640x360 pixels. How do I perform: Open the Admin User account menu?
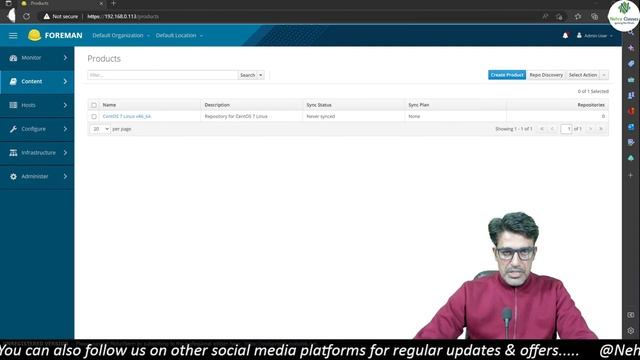pos(595,36)
